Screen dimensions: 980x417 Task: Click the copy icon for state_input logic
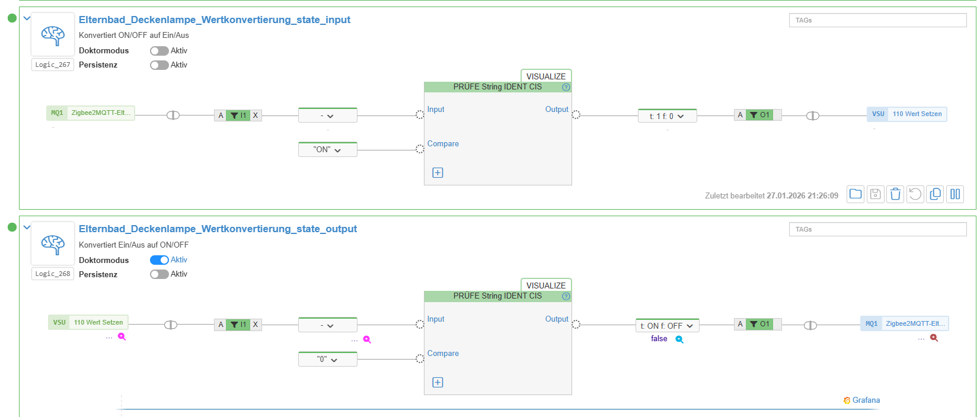[x=935, y=194]
